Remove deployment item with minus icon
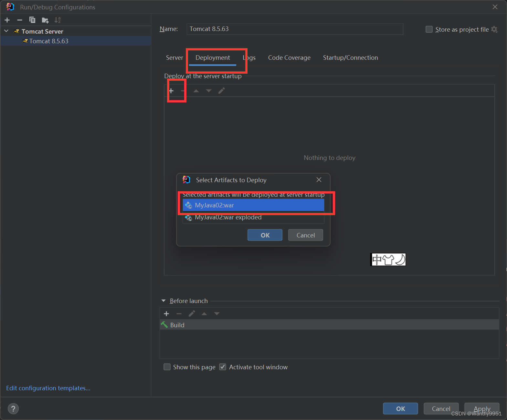 point(183,91)
